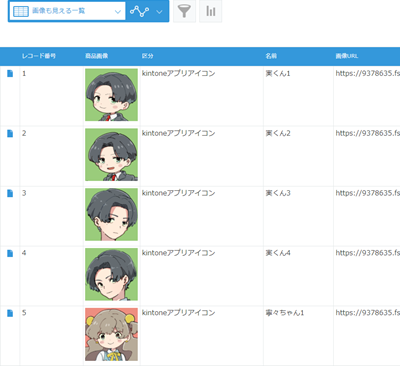
Task: Open the 実くん1 avatar thumbnail
Action: (111, 95)
